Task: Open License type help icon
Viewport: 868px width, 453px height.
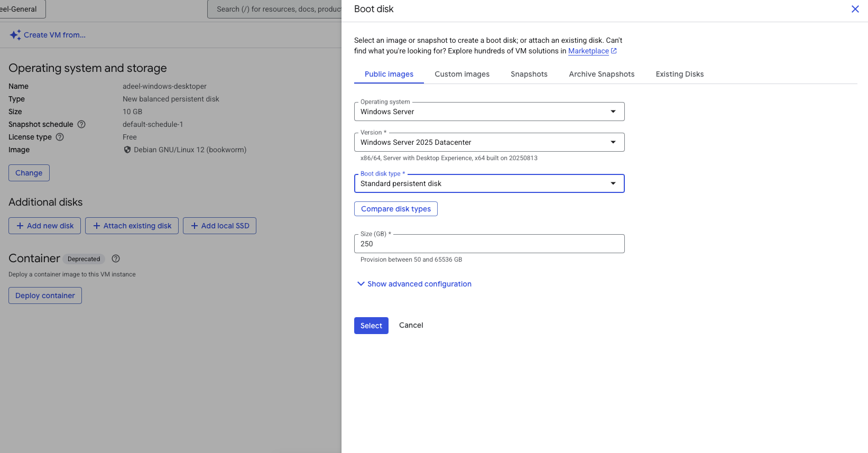Action: coord(60,137)
